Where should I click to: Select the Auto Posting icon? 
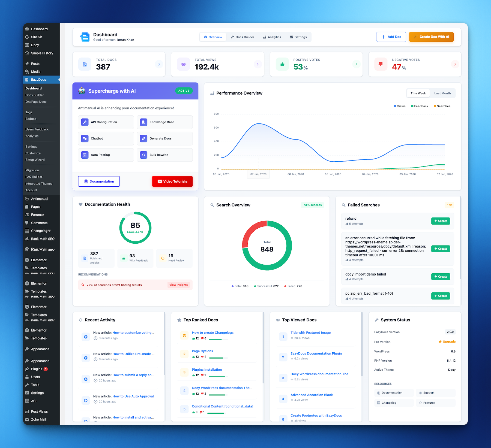pyautogui.click(x=85, y=155)
